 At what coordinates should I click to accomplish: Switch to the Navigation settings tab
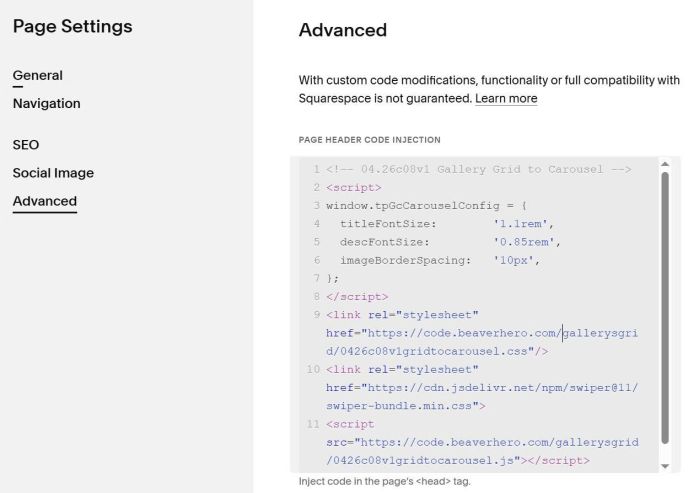pos(46,104)
